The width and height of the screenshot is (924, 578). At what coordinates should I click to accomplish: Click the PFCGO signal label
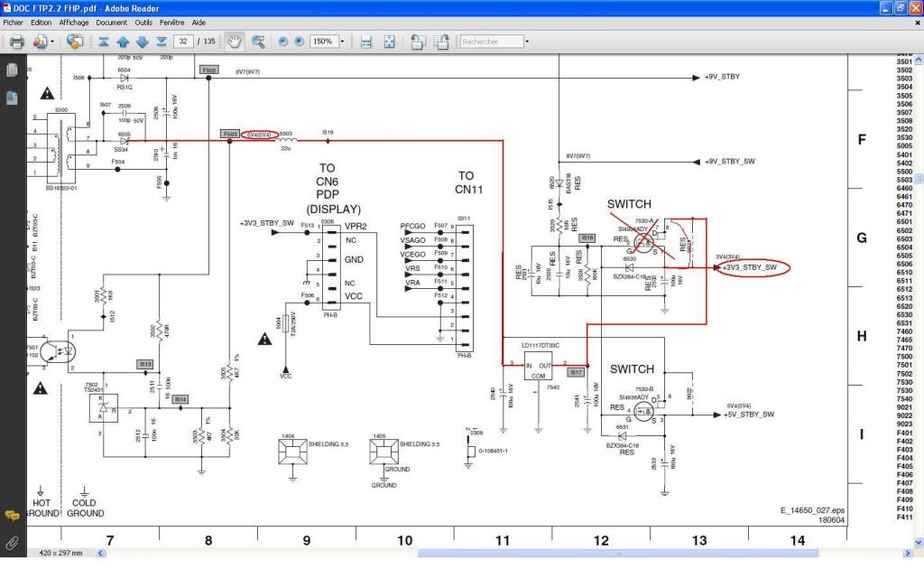[412, 227]
